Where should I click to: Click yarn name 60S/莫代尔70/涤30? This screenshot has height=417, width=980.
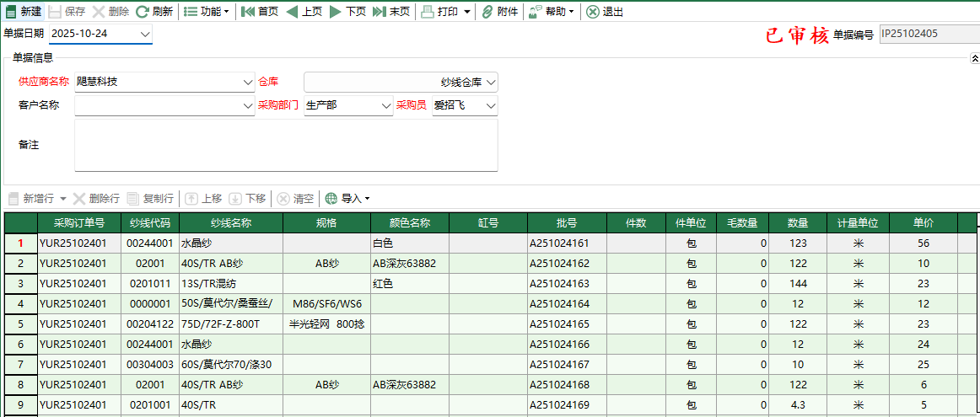[231, 365]
